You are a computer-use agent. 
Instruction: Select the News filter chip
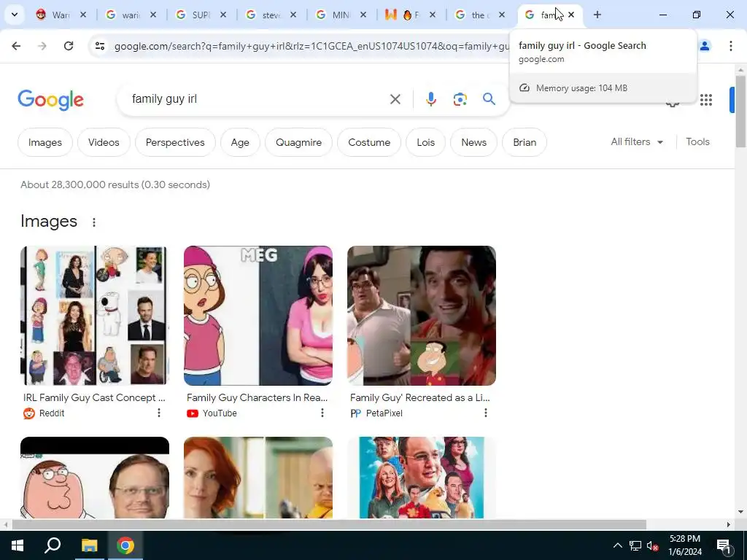pyautogui.click(x=474, y=142)
